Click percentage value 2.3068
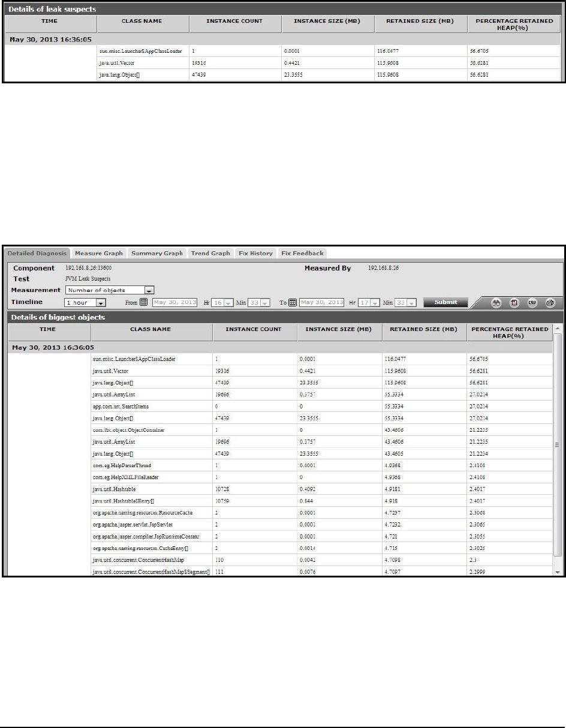Image resolution: width=566 pixels, height=728 pixels. tap(478, 513)
